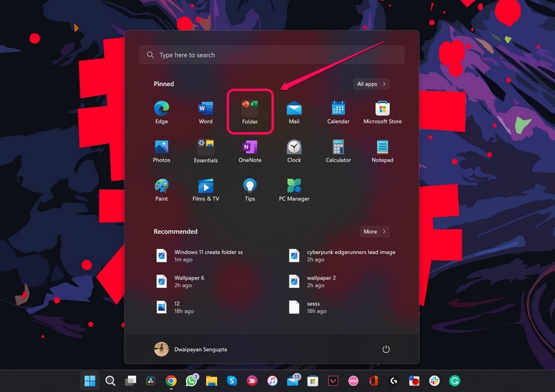The height and width of the screenshot is (392, 555).
Task: Open the power options button
Action: tap(386, 350)
